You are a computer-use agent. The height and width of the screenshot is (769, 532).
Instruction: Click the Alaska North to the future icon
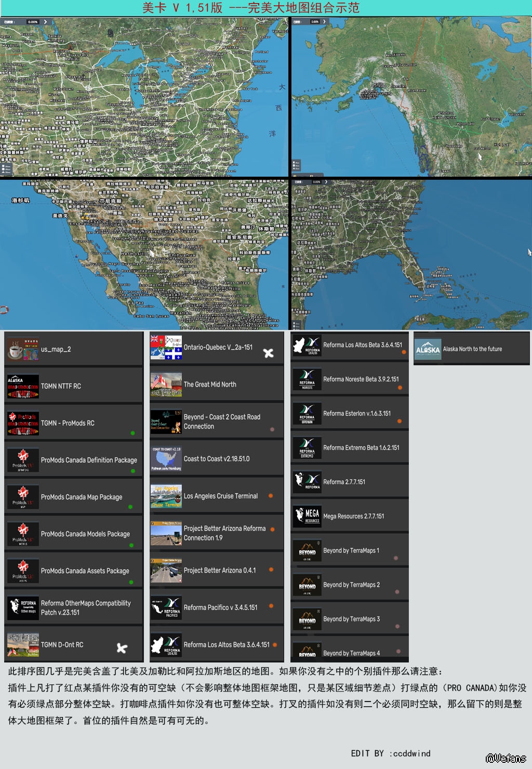tap(428, 350)
